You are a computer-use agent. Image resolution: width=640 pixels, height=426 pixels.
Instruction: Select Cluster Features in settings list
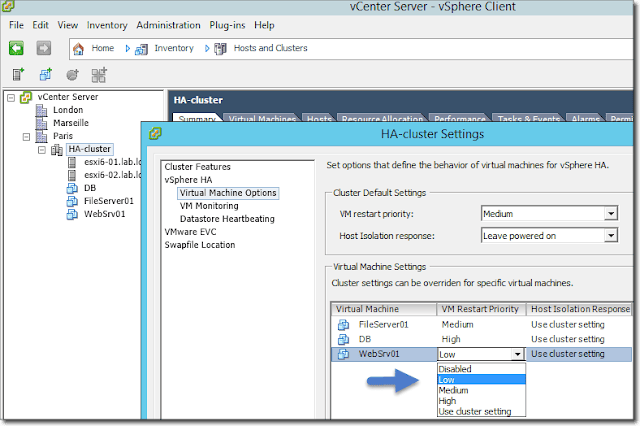198,167
